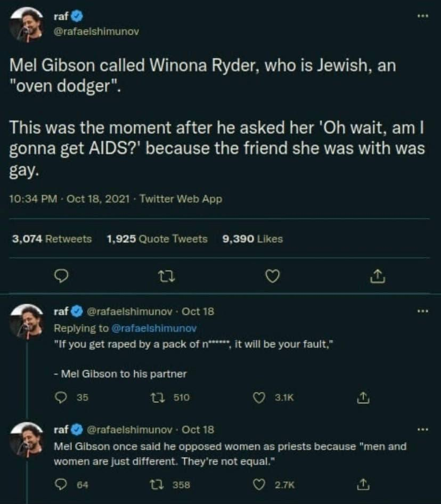Like the main tweet with heart icon
The image size is (441, 504).
[x=273, y=276]
